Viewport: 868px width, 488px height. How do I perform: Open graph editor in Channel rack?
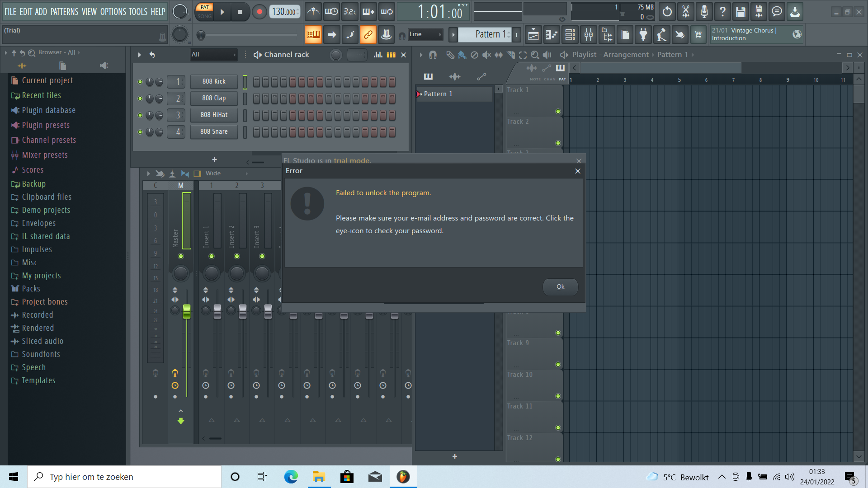coord(378,55)
